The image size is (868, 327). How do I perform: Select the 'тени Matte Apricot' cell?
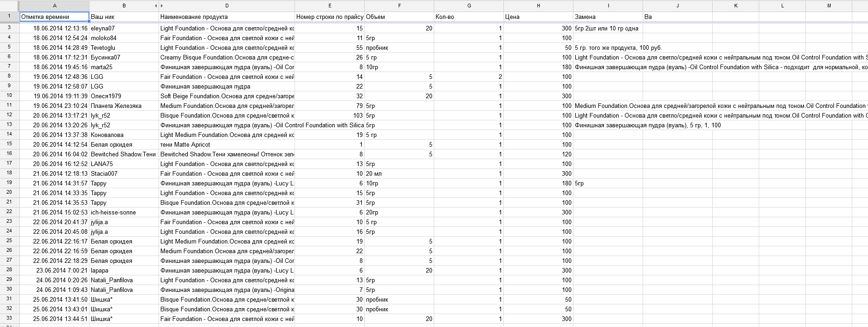click(226, 145)
